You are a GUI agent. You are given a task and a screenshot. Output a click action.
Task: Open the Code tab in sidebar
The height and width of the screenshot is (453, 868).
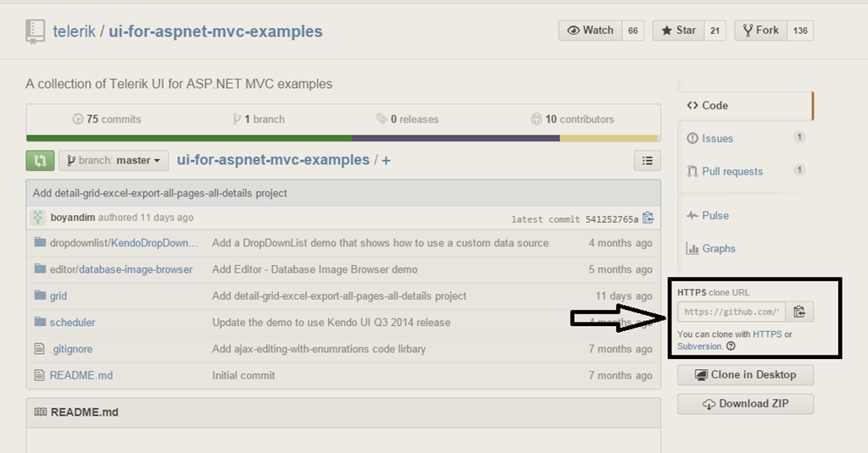(745, 106)
